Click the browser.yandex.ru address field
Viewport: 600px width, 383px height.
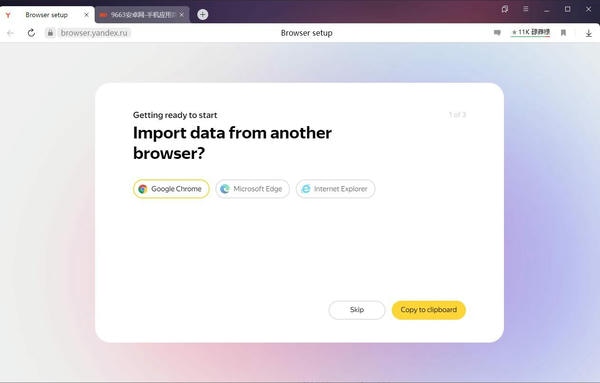tap(94, 33)
